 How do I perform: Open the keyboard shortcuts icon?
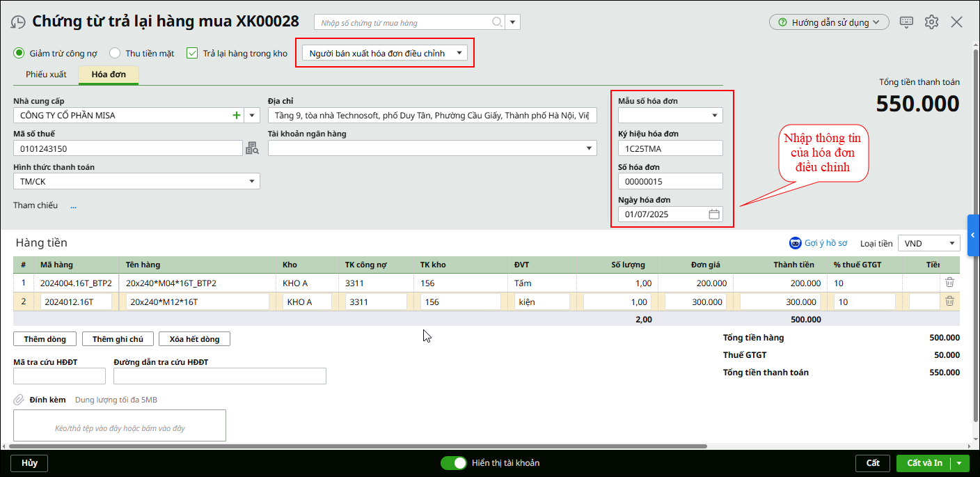click(906, 22)
